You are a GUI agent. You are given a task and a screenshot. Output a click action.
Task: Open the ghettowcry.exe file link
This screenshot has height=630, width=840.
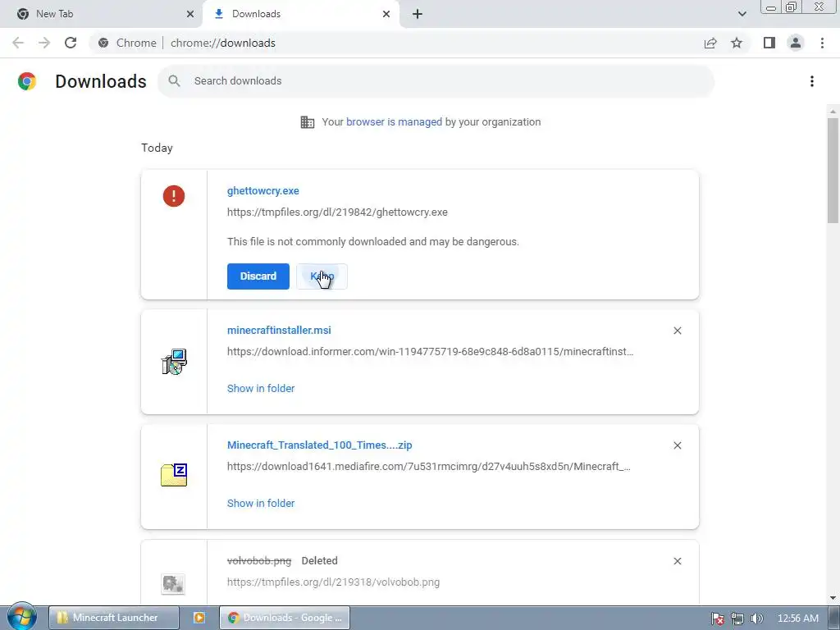(x=263, y=190)
